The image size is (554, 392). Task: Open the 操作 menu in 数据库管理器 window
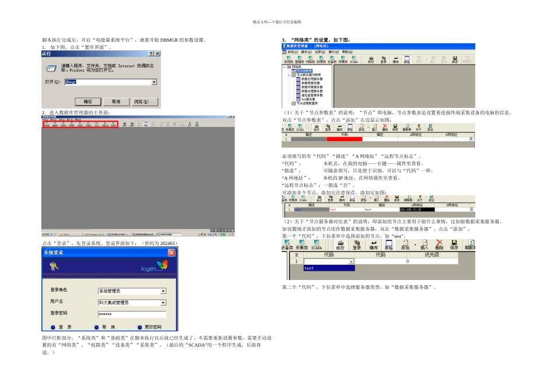pos(306,52)
